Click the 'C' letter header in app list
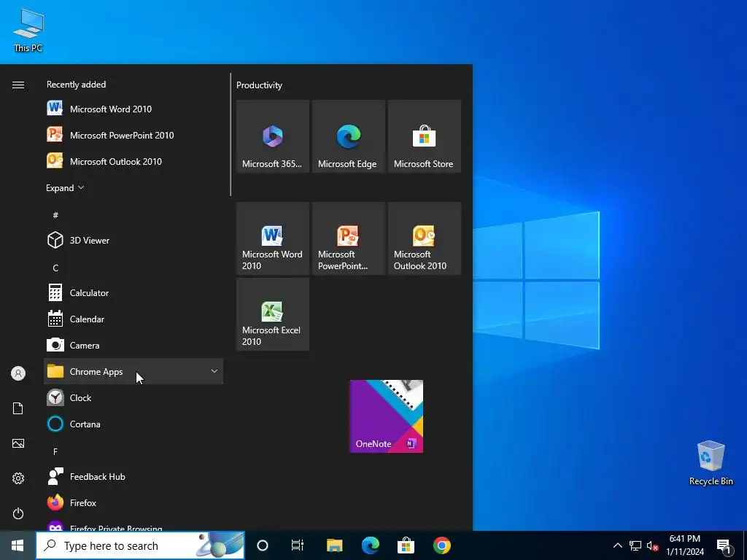 tap(55, 268)
